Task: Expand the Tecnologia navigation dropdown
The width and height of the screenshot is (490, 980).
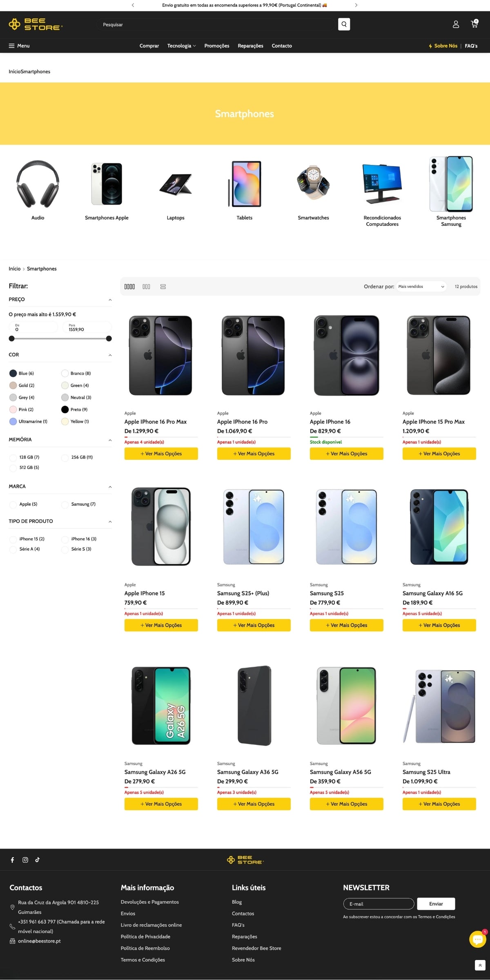Action: tap(181, 46)
